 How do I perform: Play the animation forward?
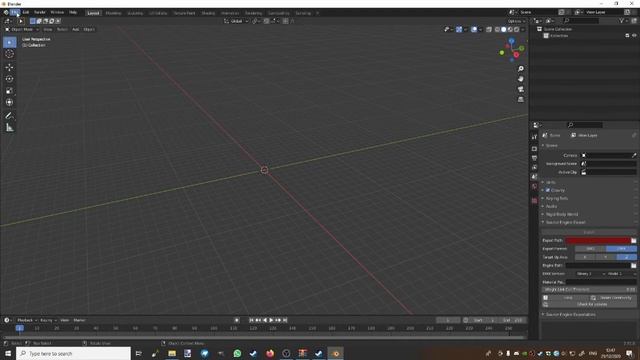click(x=271, y=320)
